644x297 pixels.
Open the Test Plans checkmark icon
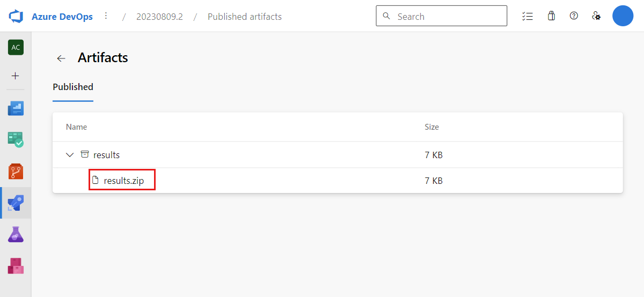(16, 140)
